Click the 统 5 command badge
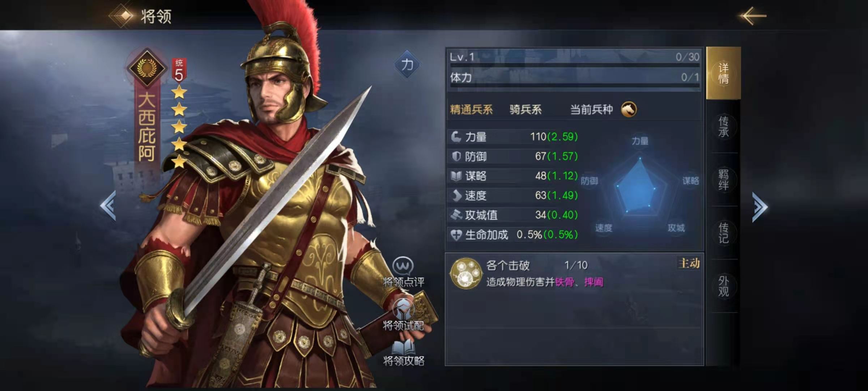 (x=179, y=70)
